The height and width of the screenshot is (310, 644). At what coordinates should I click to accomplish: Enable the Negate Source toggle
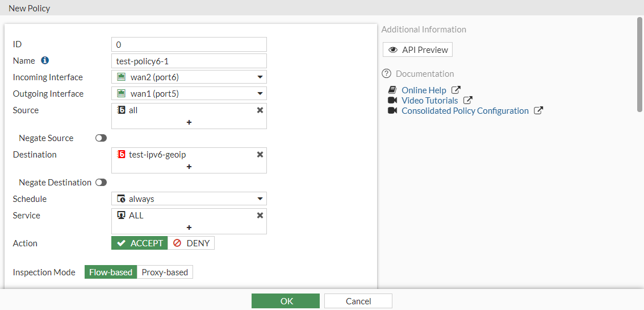(x=101, y=138)
